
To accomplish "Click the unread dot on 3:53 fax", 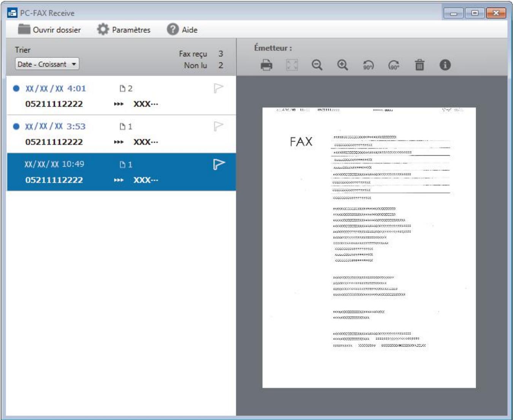I will pos(16,126).
